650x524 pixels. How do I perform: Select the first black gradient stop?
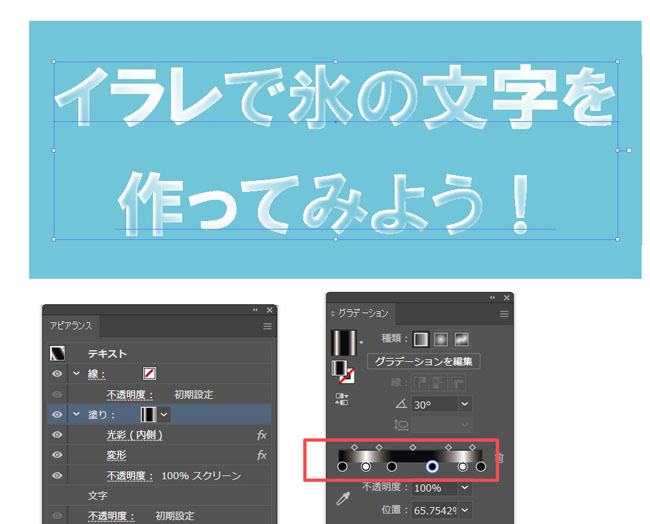(342, 467)
